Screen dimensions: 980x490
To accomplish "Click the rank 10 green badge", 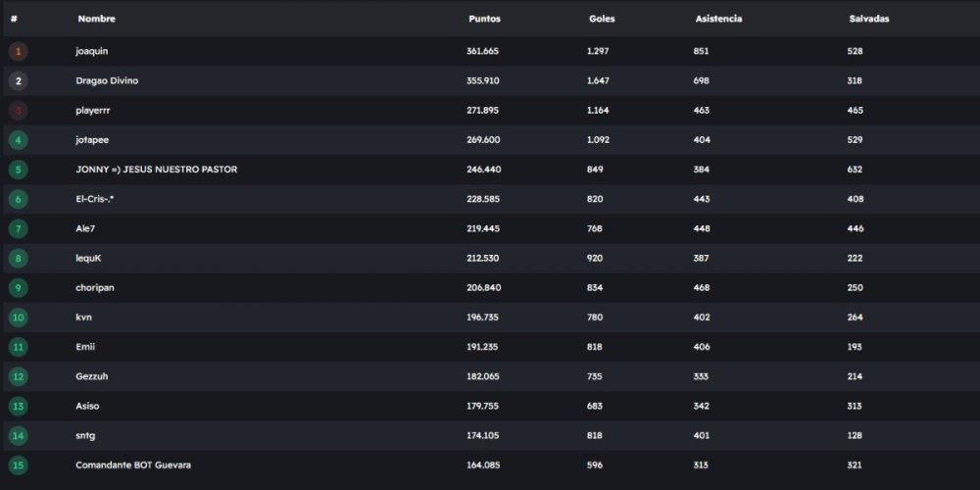I will [x=18, y=318].
